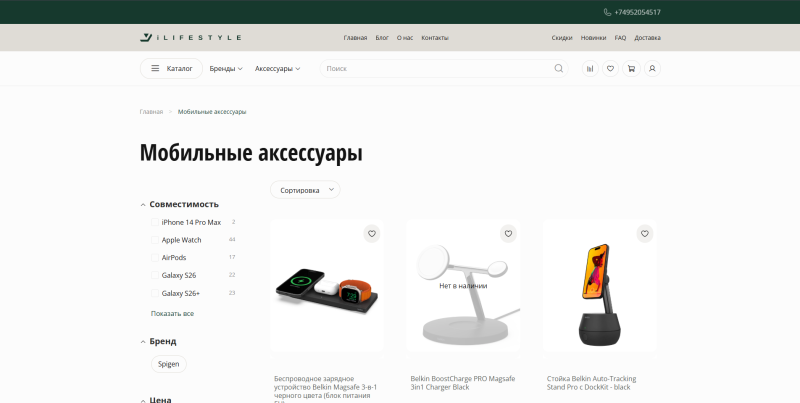Check the Galaxy S26 filter
This screenshot has height=403, width=800.
tap(155, 275)
